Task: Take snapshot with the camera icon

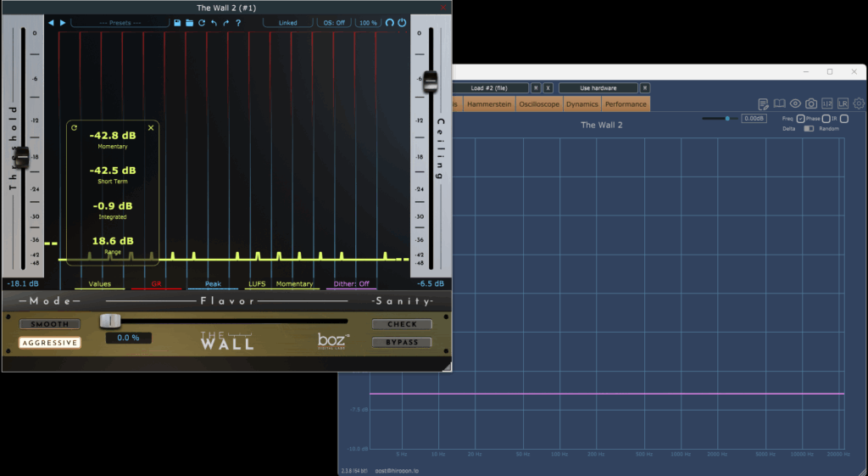Action: (x=811, y=104)
